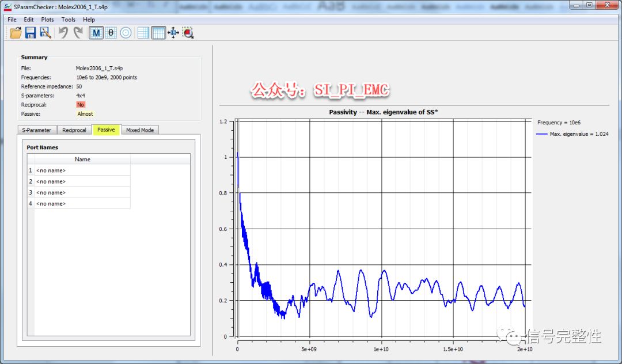Save the file using the floppy icon
Image resolution: width=622 pixels, height=364 pixels.
click(31, 33)
